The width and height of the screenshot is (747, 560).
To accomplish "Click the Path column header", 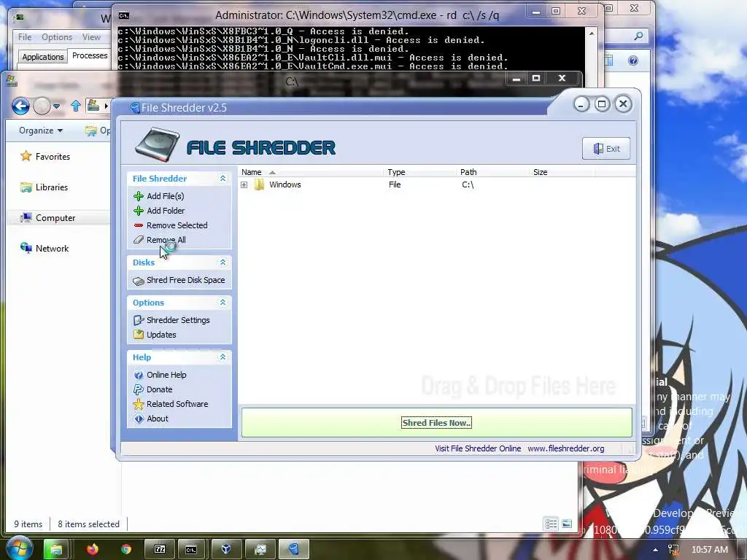I will 468,172.
